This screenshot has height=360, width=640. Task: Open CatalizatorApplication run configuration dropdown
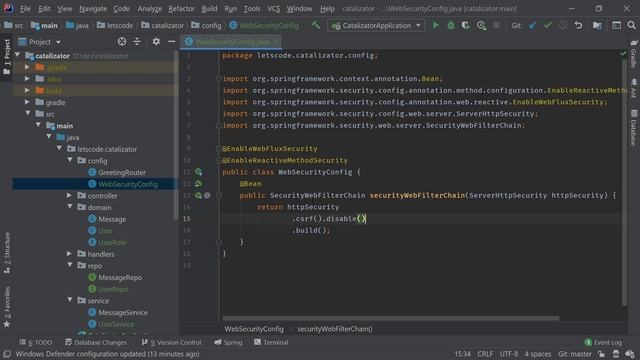[376, 25]
